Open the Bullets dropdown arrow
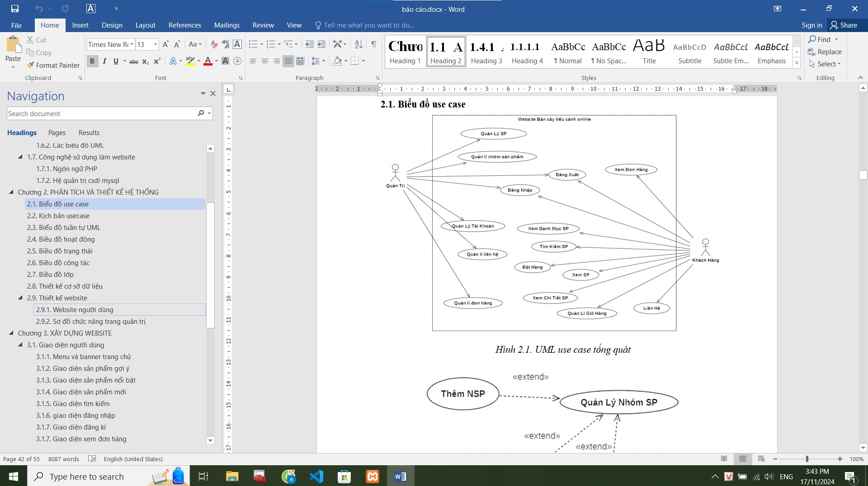868x486 pixels. coord(262,44)
